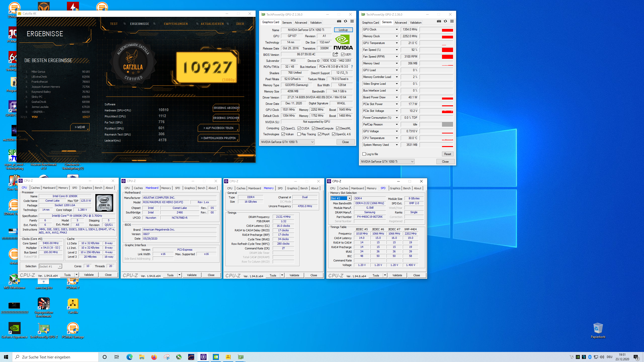Switch to Validation tab in GPU-Z Sensors window
Screen dimensions: 644x362
(416, 23)
